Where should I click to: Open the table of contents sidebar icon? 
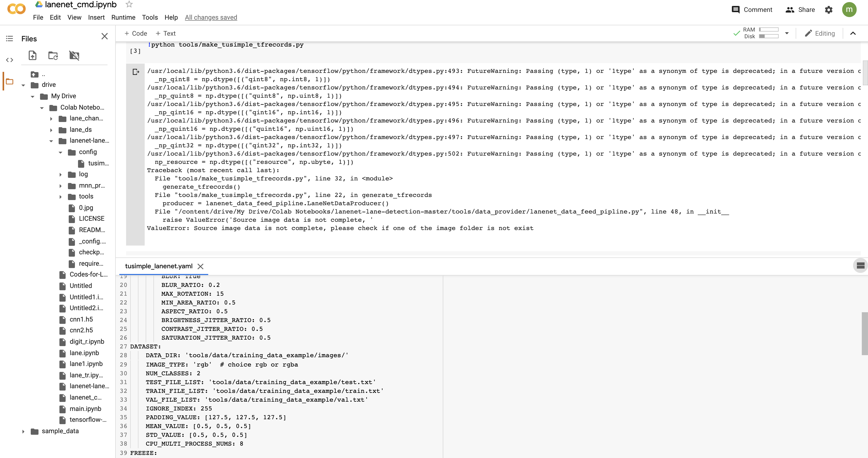(x=10, y=39)
